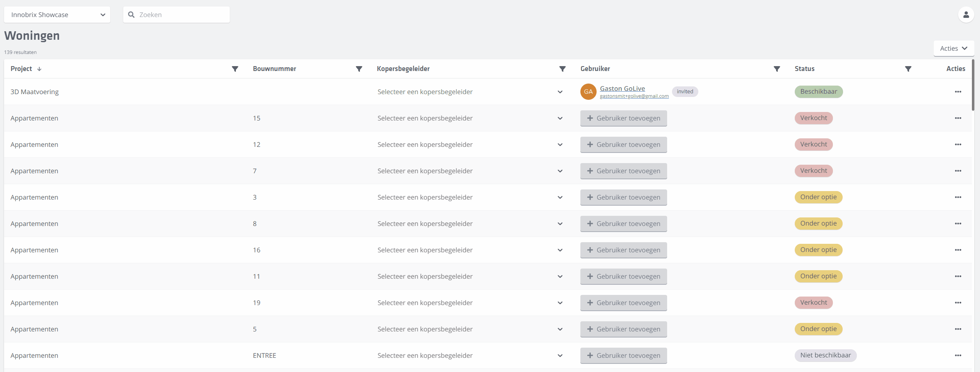980x372 pixels.
Task: Open three-dot menu for Appartementen 15
Action: (958, 118)
